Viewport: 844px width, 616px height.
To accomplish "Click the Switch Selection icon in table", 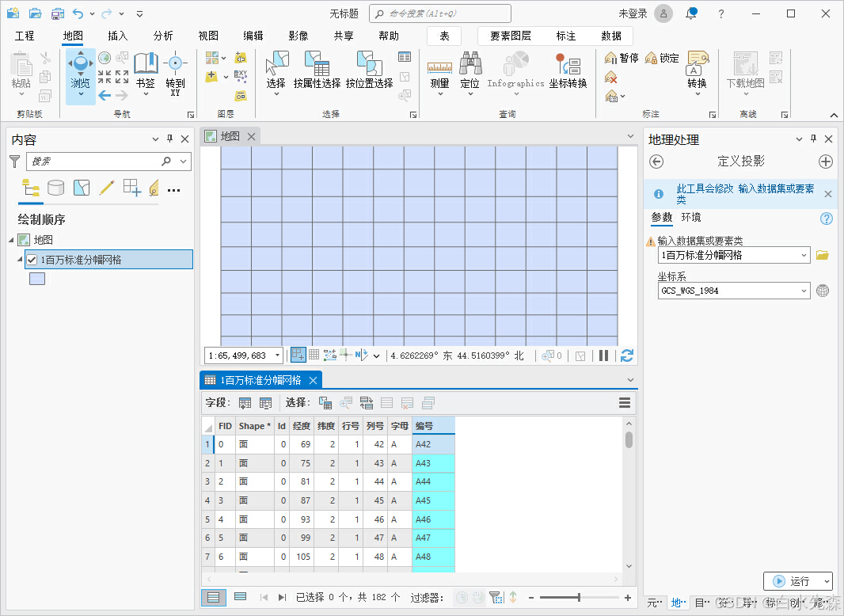I will [367, 403].
